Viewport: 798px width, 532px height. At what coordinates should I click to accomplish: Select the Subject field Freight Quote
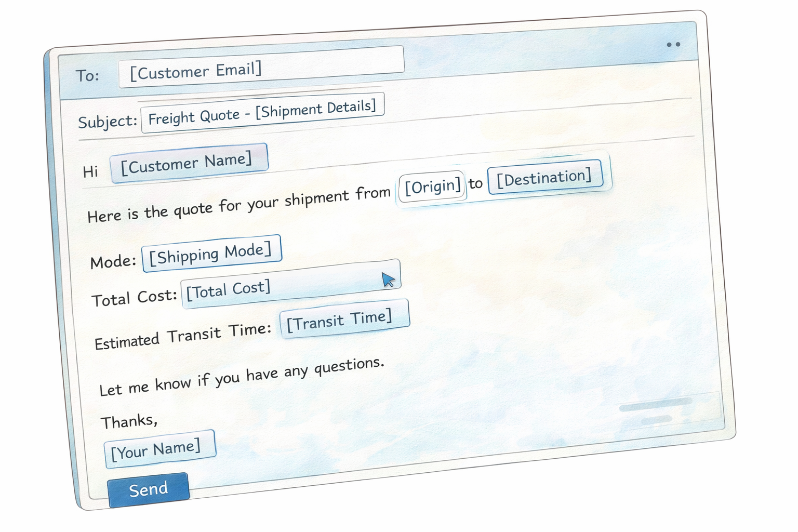point(262,112)
